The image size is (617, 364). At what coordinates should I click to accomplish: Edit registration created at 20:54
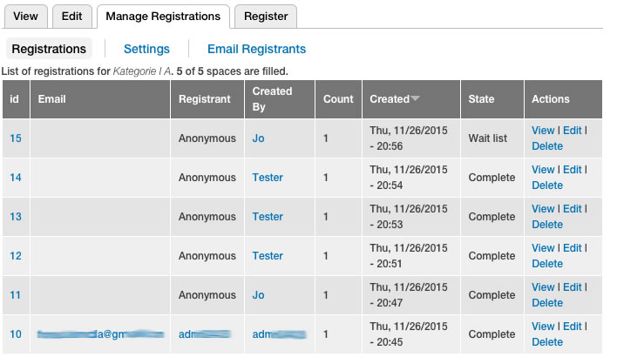(x=573, y=170)
